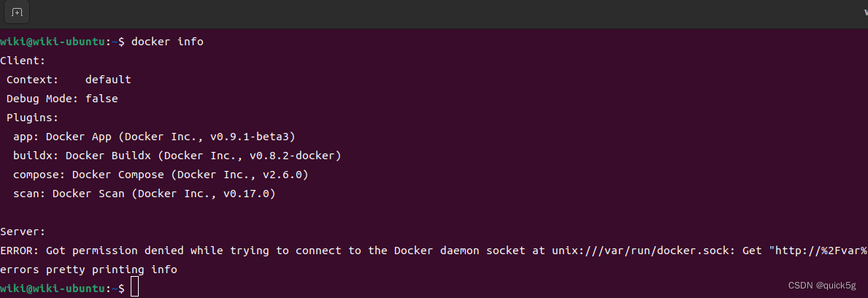Click the 'Debug Mode: false' line
868x298 pixels.
pos(62,99)
